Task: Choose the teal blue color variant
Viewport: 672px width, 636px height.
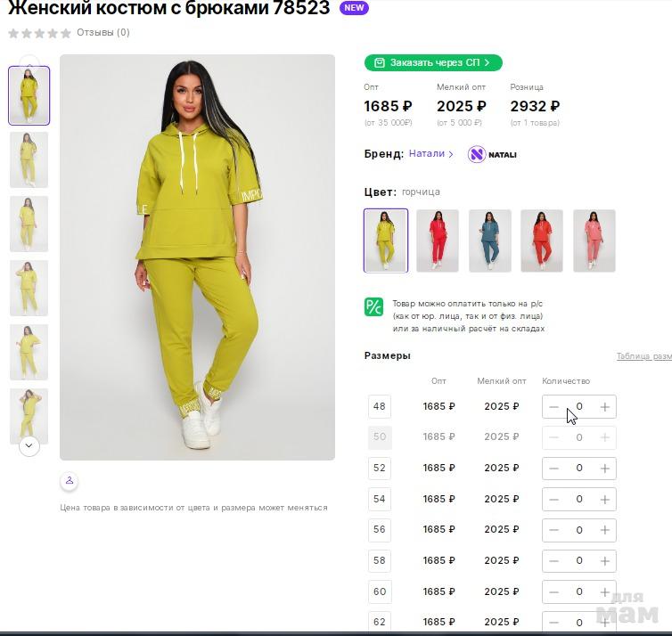Action: pyautogui.click(x=490, y=241)
